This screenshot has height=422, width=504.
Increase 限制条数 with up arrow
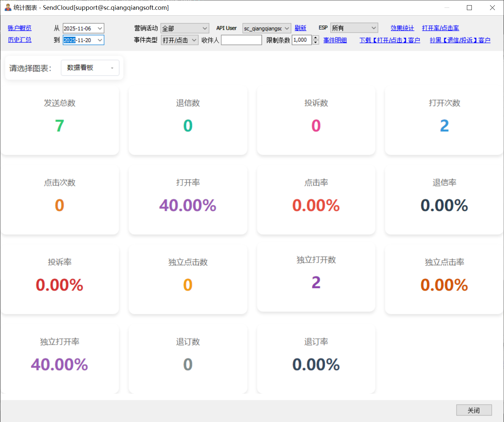pyautogui.click(x=315, y=38)
